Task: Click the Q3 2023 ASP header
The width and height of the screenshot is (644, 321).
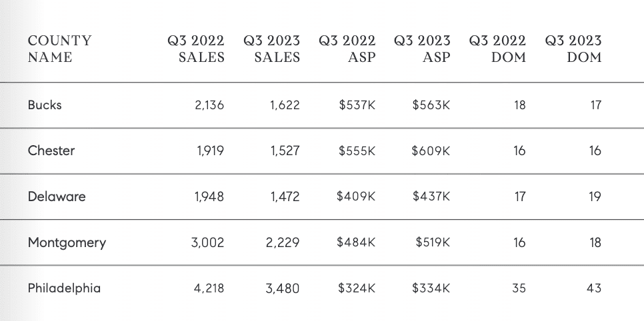Action: click(422, 49)
